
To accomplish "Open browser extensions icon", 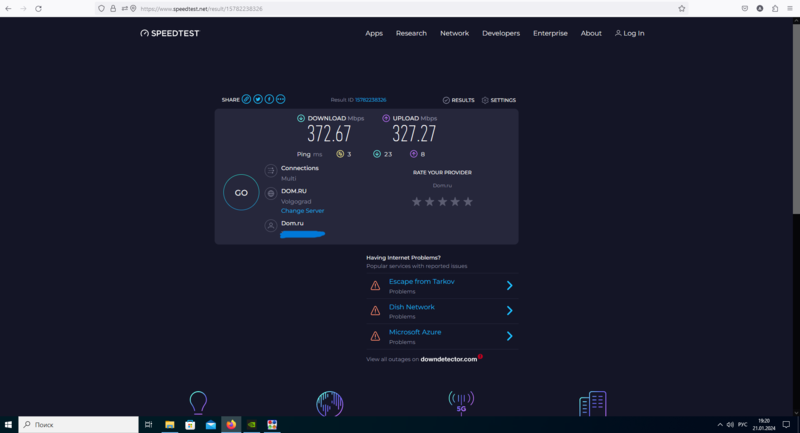I will pyautogui.click(x=775, y=9).
